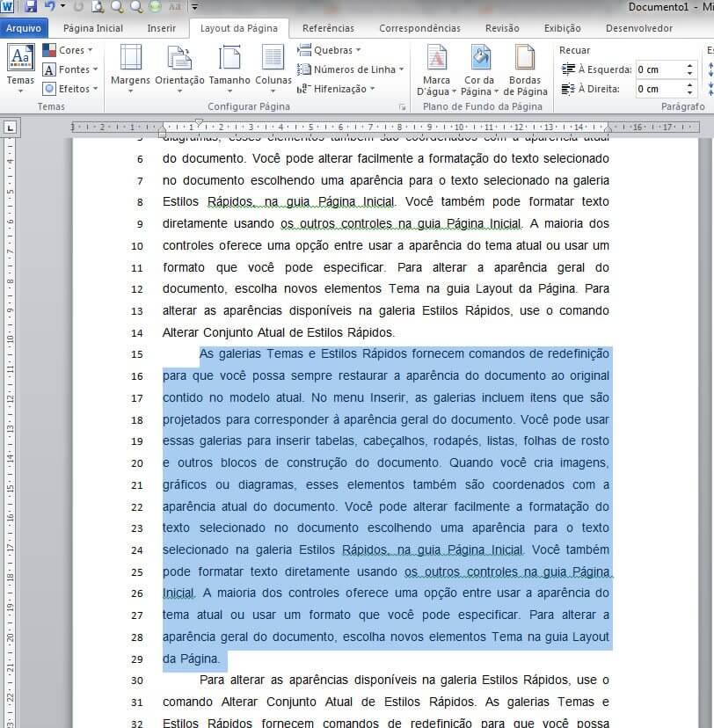The width and height of the screenshot is (714, 728).
Task: Open the Hifenização menu
Action: pyautogui.click(x=337, y=89)
